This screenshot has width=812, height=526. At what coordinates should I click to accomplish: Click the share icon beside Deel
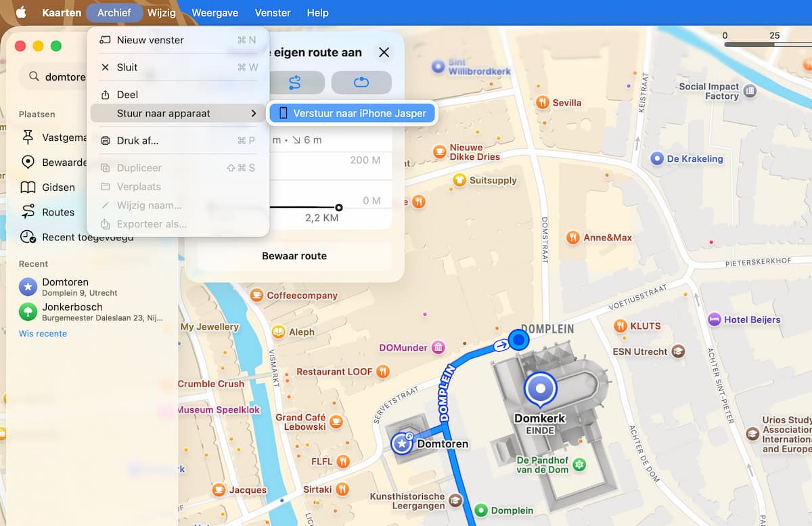point(105,95)
